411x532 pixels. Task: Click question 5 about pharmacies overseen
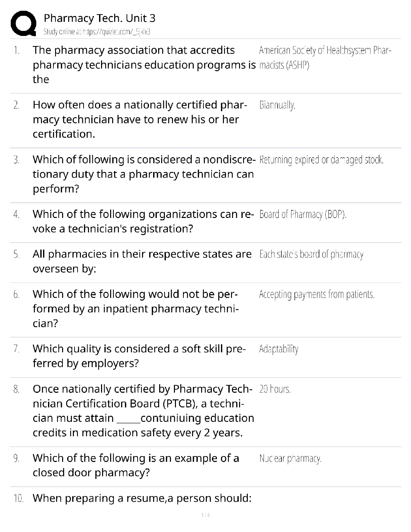coord(142,261)
